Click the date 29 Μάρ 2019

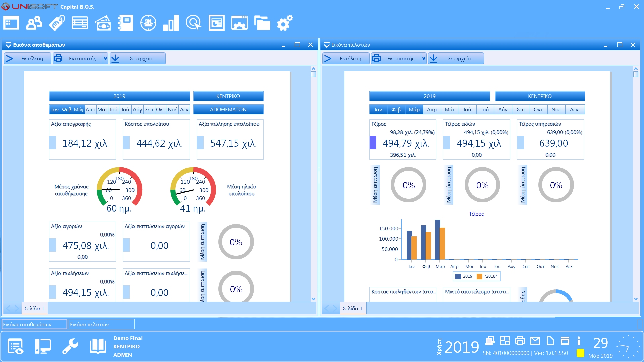pyautogui.click(x=600, y=347)
